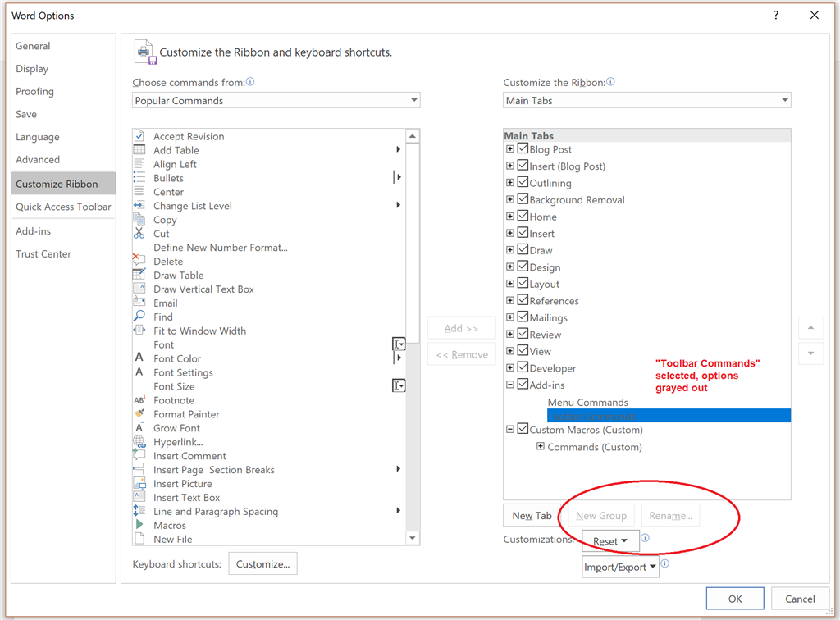Click the Change List Level icon
Viewport: 840px width, 620px height.
coord(139,205)
